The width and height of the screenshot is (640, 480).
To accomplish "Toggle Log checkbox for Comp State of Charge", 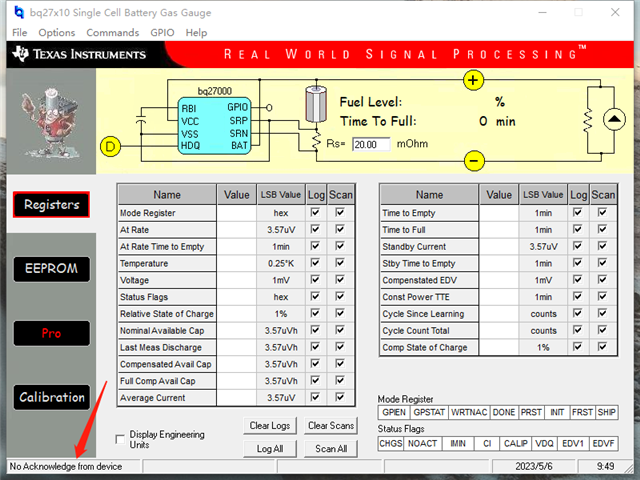I will pos(578,347).
